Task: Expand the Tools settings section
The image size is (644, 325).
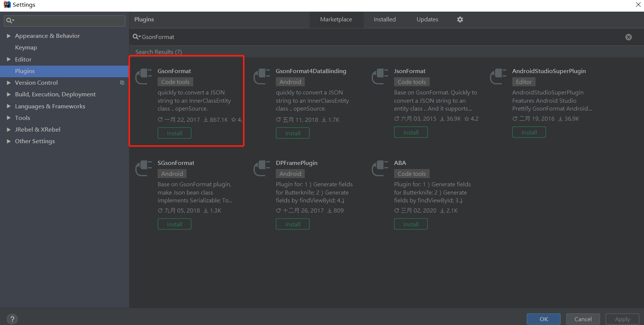Action: click(x=9, y=118)
